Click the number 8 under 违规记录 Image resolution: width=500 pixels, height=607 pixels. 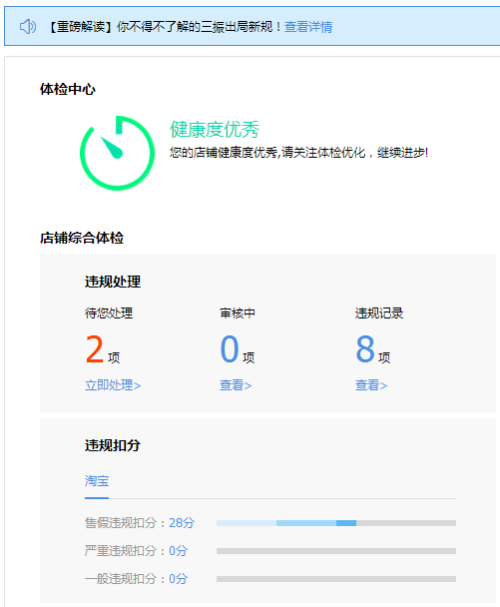(x=365, y=349)
